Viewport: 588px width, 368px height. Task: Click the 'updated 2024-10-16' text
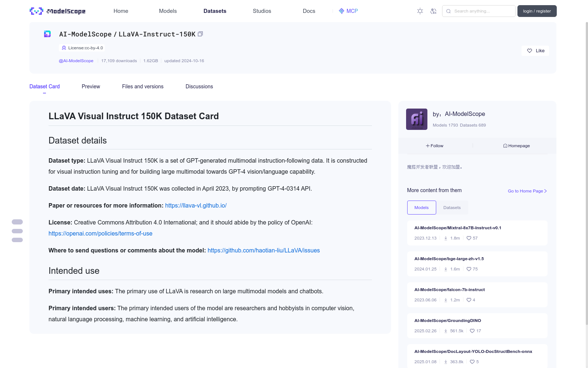[184, 61]
